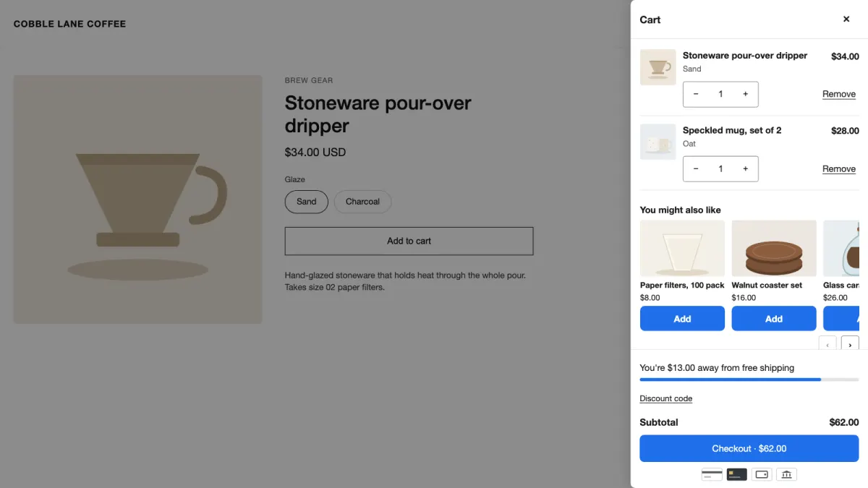Click the BREW GEAR category label
Screen dimensions: 868x488
tap(309, 80)
